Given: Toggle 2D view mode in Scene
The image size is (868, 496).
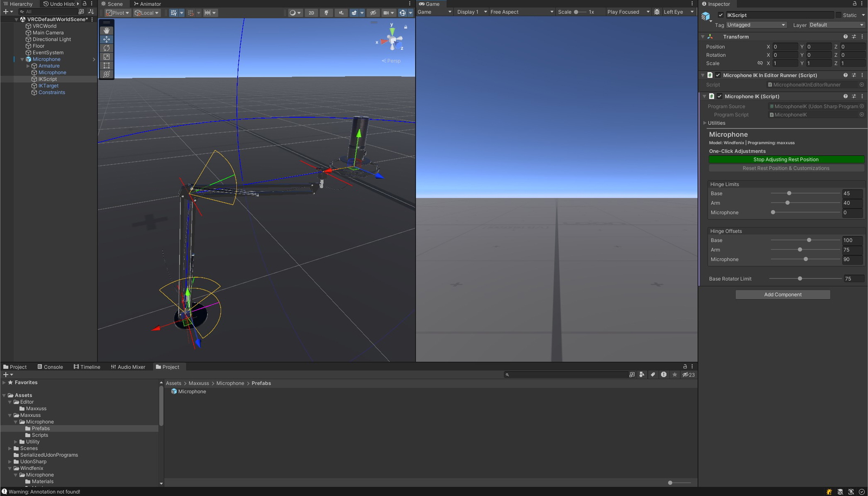Looking at the screenshot, I should click(311, 12).
